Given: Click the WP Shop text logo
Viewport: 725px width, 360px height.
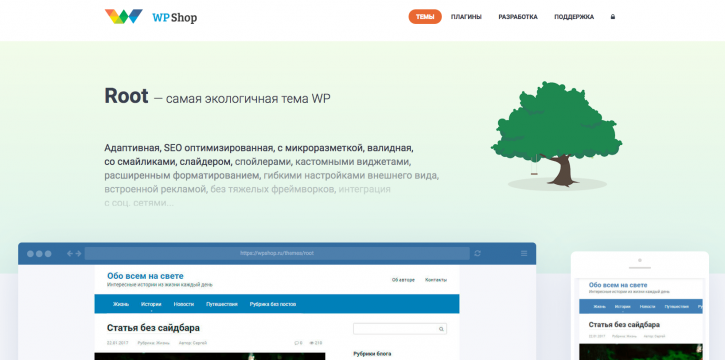Looking at the screenshot, I should (x=174, y=18).
